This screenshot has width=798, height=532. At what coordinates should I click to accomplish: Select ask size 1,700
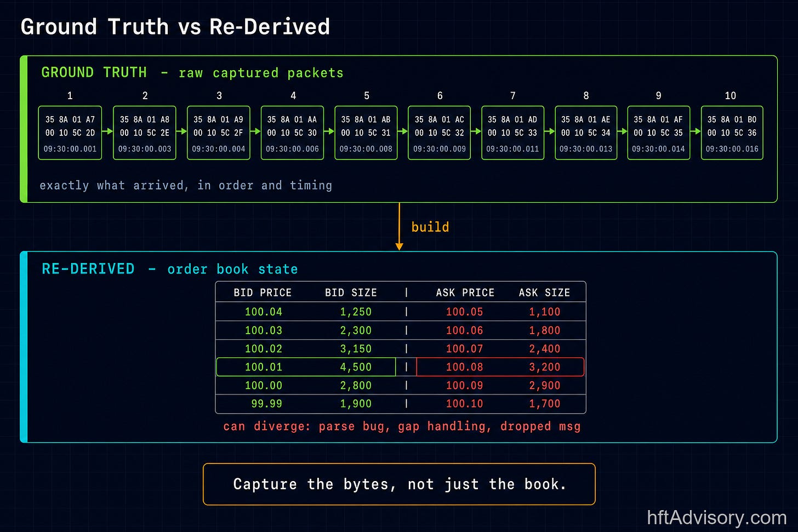(545, 404)
